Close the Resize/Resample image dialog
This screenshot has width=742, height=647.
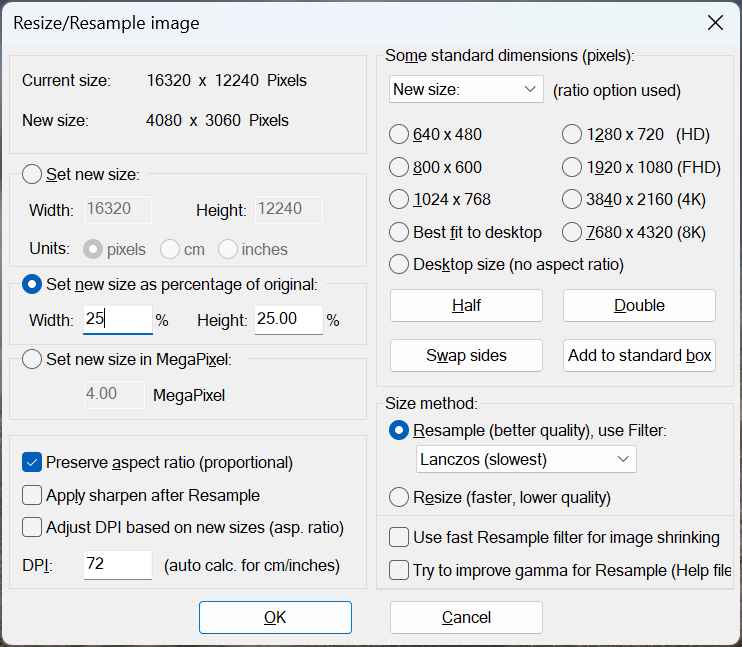point(714,23)
